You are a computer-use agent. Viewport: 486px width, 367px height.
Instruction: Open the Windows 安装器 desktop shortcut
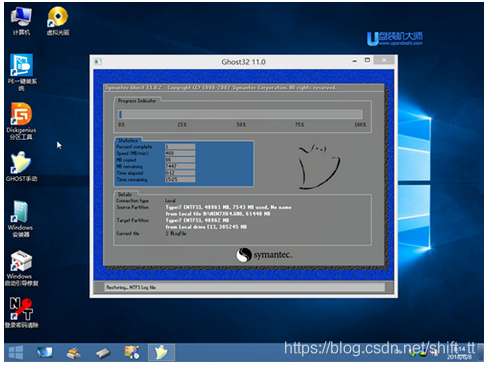click(21, 219)
